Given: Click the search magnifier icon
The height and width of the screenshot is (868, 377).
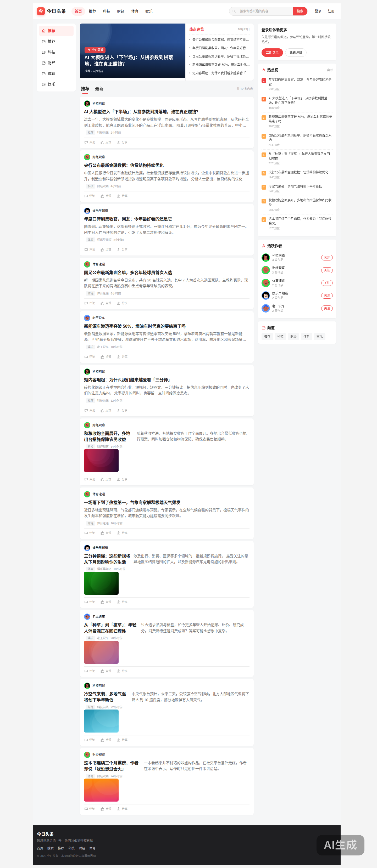Looking at the screenshot, I should coord(234,11).
